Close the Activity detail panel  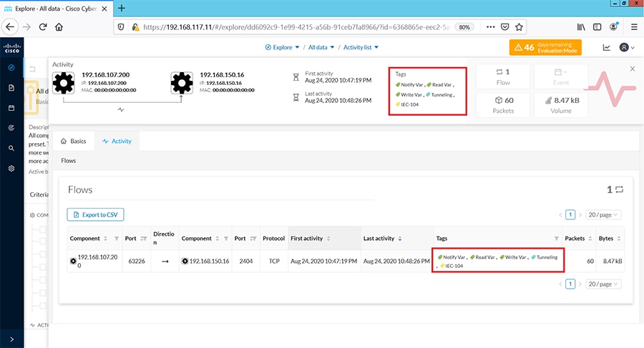coord(633,69)
